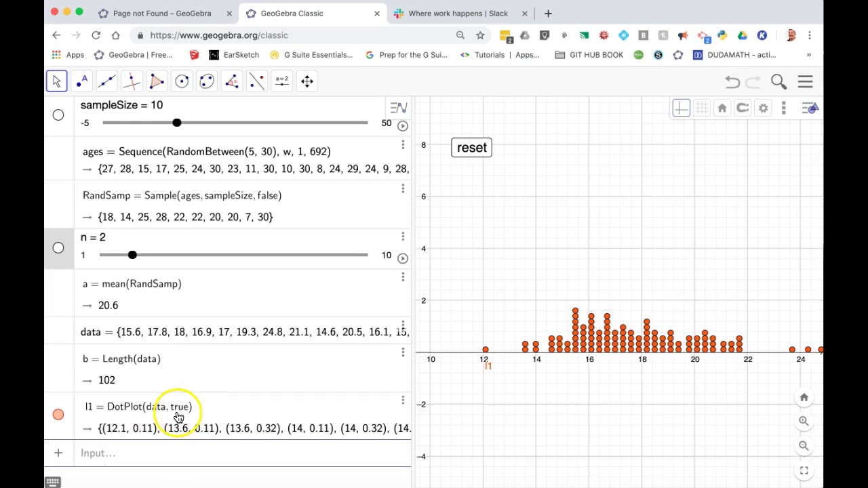This screenshot has height=488, width=868.
Task: Open the virtual keyboard
Action: (52, 482)
